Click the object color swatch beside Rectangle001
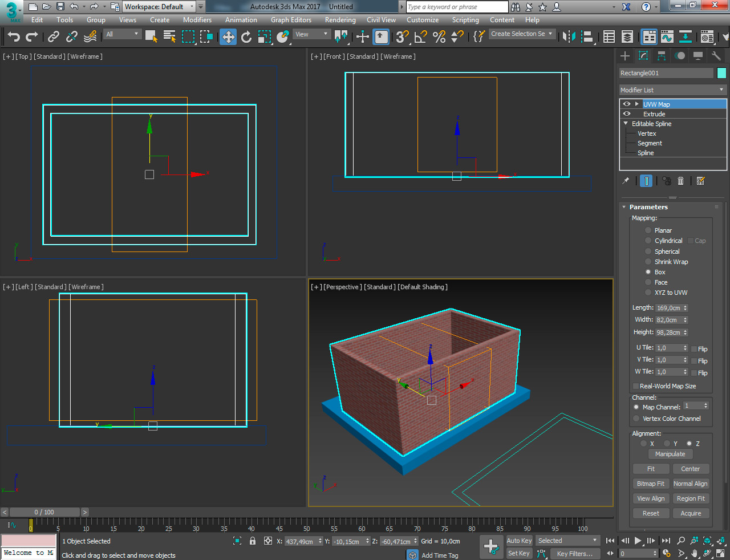 pos(721,73)
